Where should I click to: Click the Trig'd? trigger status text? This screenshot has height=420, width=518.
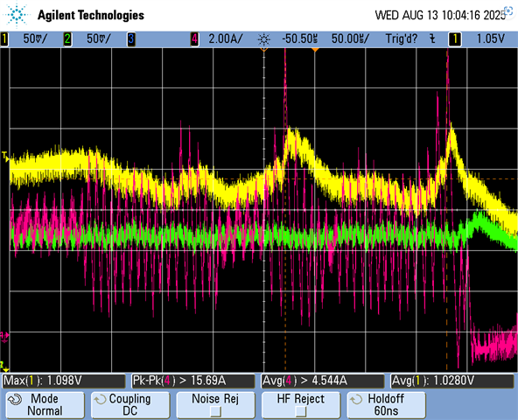point(402,39)
